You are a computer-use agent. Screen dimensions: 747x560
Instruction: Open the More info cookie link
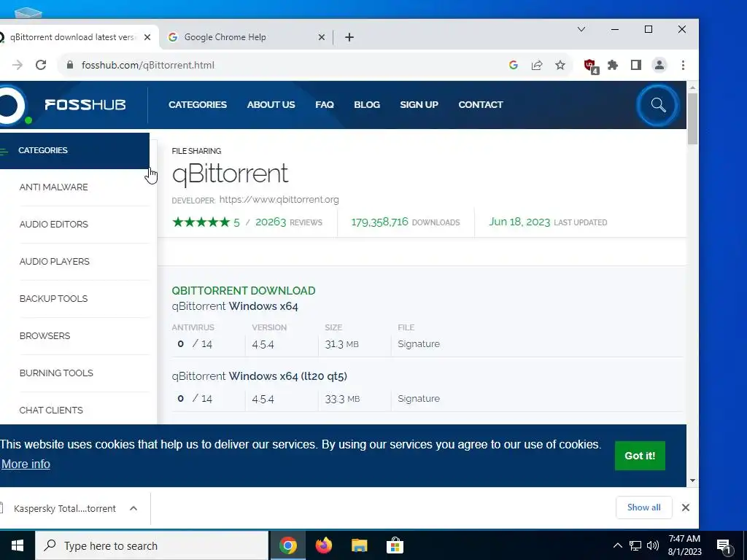pos(26,464)
